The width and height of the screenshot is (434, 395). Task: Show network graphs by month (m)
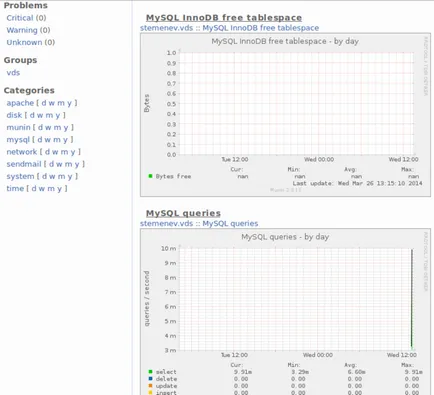click(64, 152)
